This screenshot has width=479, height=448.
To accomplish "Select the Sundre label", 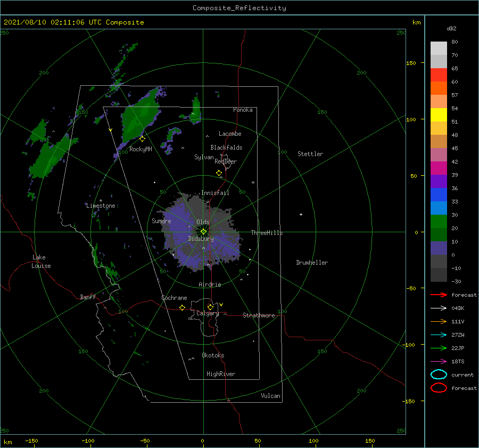I will click(161, 221).
